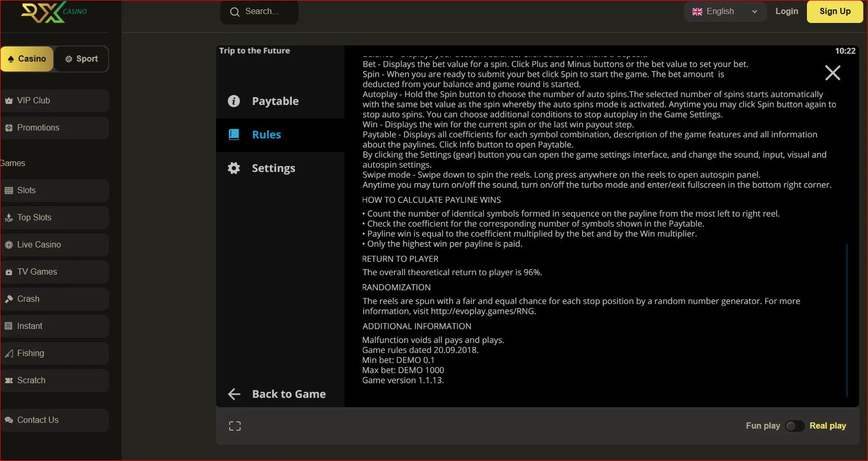Click the Contact Us chat icon

(9, 420)
